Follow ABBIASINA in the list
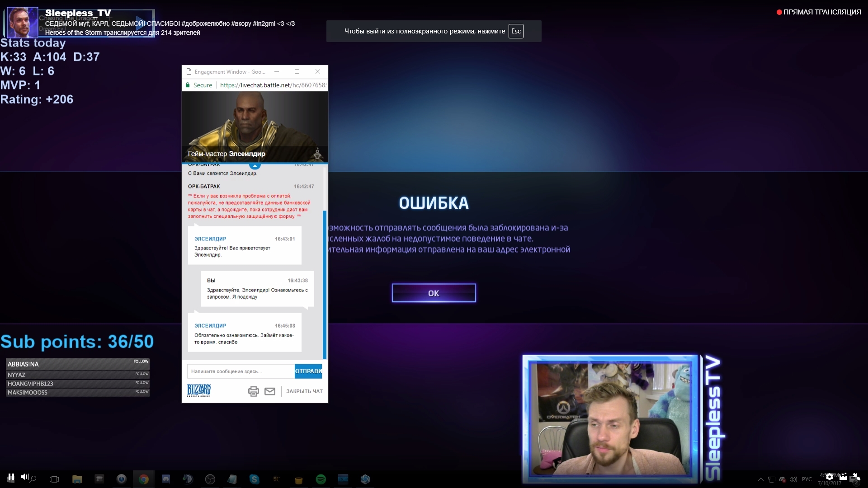Viewport: 868px width, 488px height. (x=141, y=361)
